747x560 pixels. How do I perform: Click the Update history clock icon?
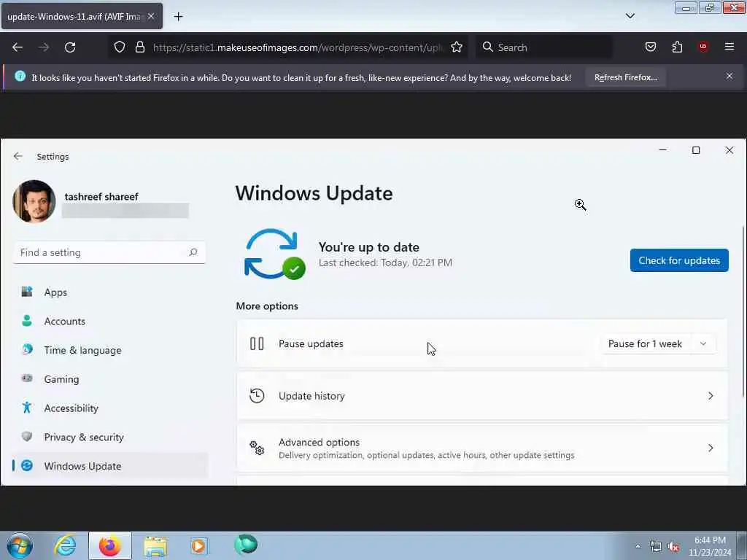[257, 396]
